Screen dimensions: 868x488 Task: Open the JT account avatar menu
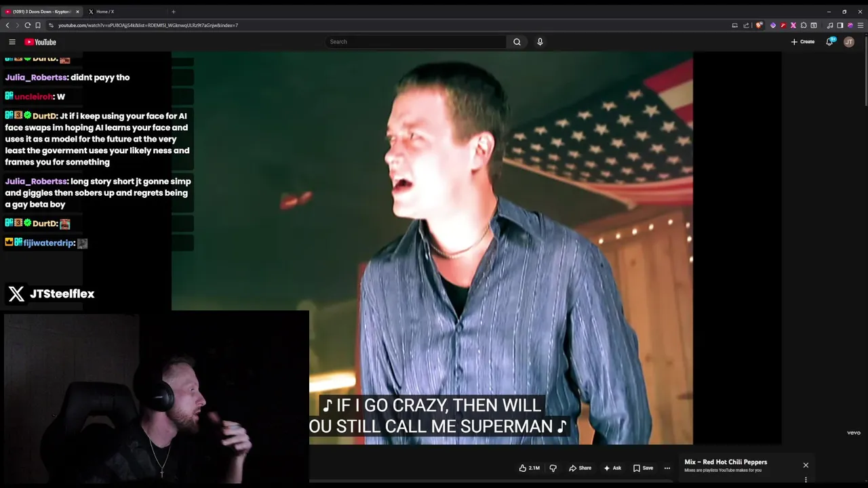849,42
